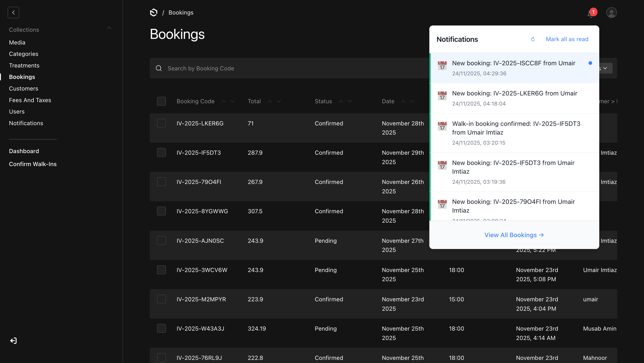Check the row checkbox for IV-2025-LKER6G

tap(161, 123)
